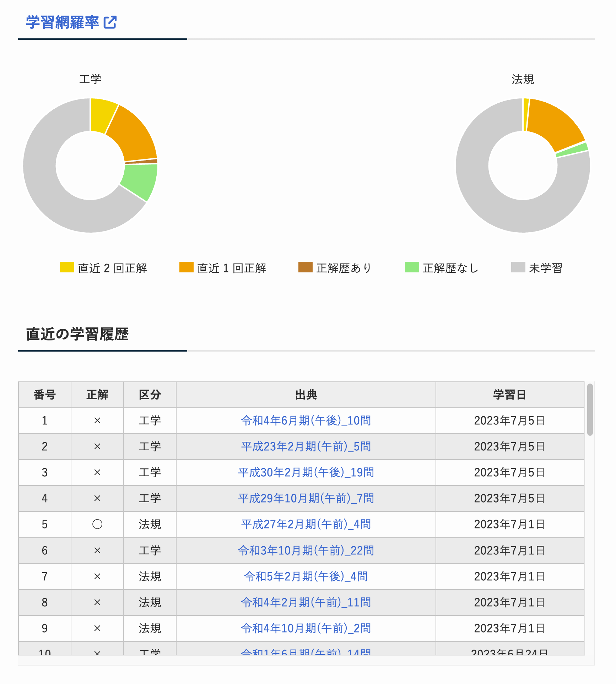The width and height of the screenshot is (616, 684).
Task: Open the 学習網羅率 heading link
Action: tap(63, 22)
